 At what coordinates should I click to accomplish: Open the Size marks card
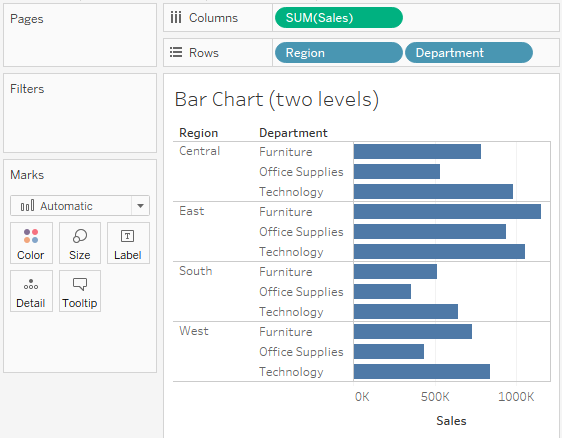[x=80, y=243]
